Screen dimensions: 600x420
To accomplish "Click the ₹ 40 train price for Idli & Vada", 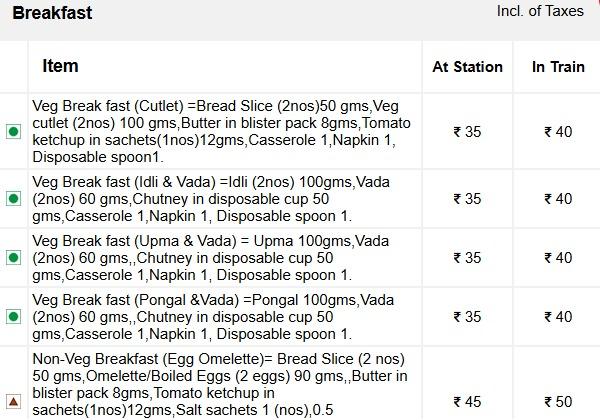I will click(558, 199).
